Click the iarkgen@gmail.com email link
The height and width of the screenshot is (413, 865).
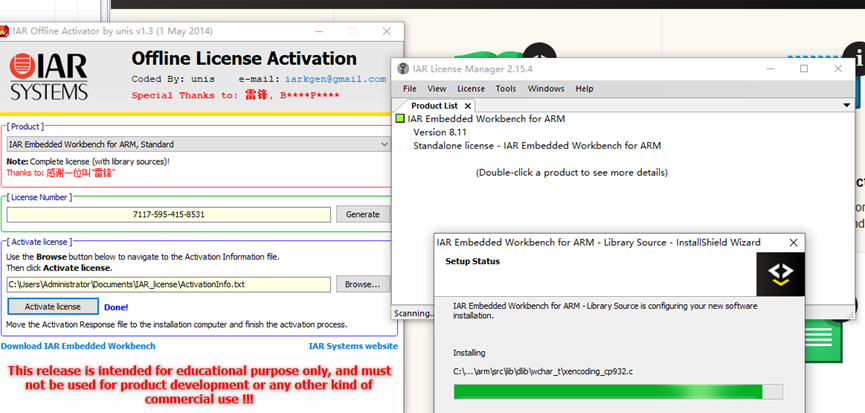click(x=335, y=79)
